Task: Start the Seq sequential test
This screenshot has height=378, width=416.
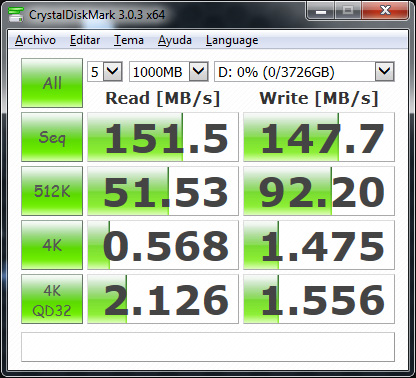Action: [52, 137]
